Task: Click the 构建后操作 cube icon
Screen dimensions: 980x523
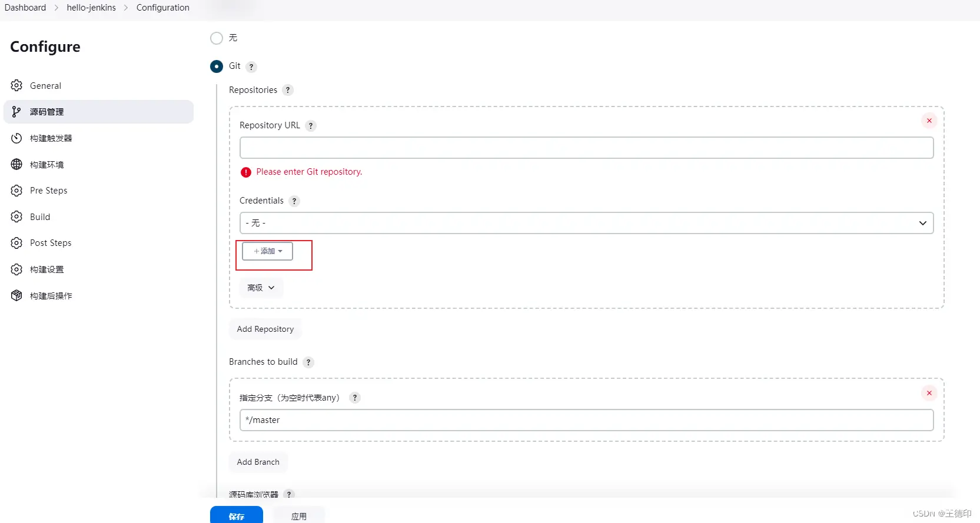Action: pos(16,295)
